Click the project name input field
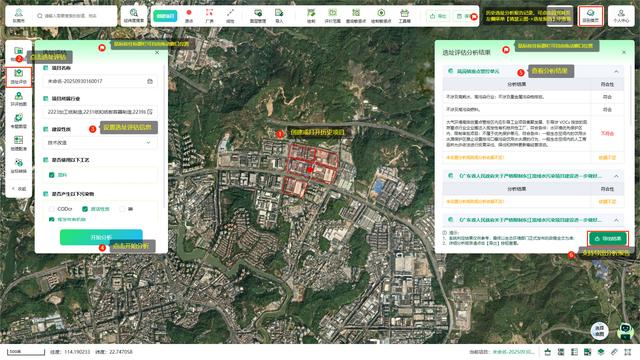The image size is (640, 360). coord(100,81)
